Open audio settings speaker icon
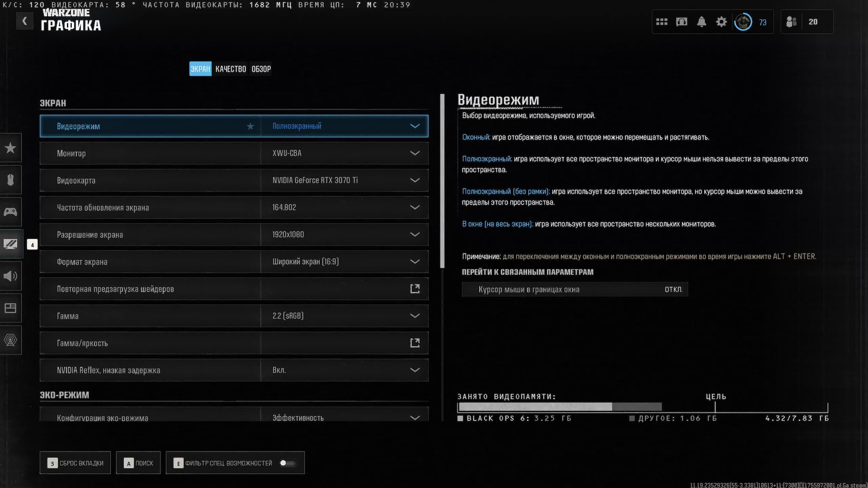868x488 pixels. pos(11,276)
